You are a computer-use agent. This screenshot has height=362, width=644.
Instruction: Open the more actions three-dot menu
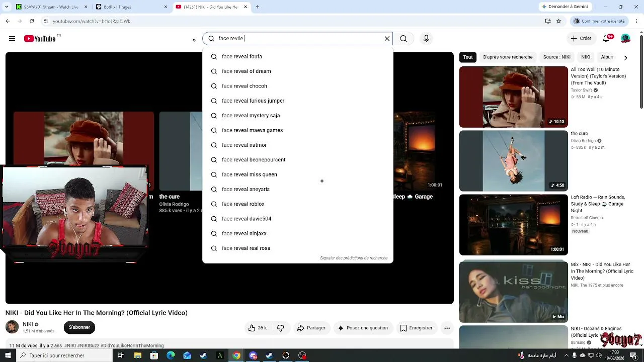point(447,328)
